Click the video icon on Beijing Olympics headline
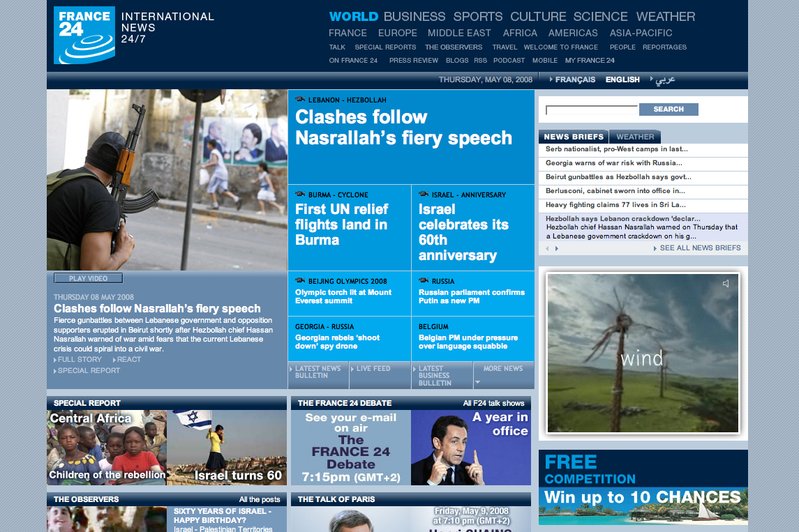This screenshot has width=799, height=532. click(300, 280)
